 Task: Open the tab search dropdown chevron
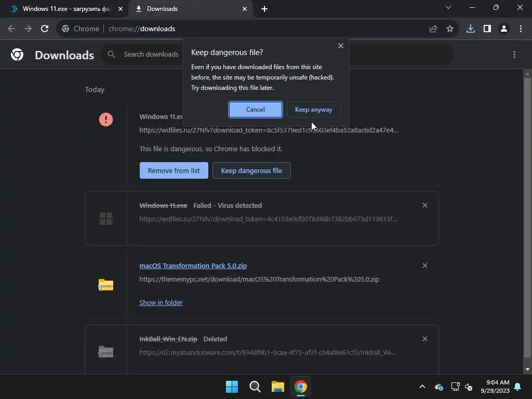point(448,7)
